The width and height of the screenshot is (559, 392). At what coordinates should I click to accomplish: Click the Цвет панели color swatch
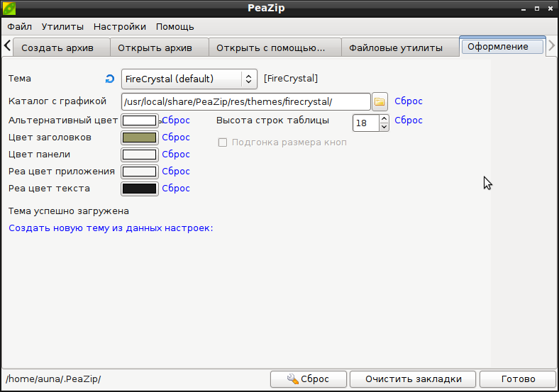click(139, 155)
